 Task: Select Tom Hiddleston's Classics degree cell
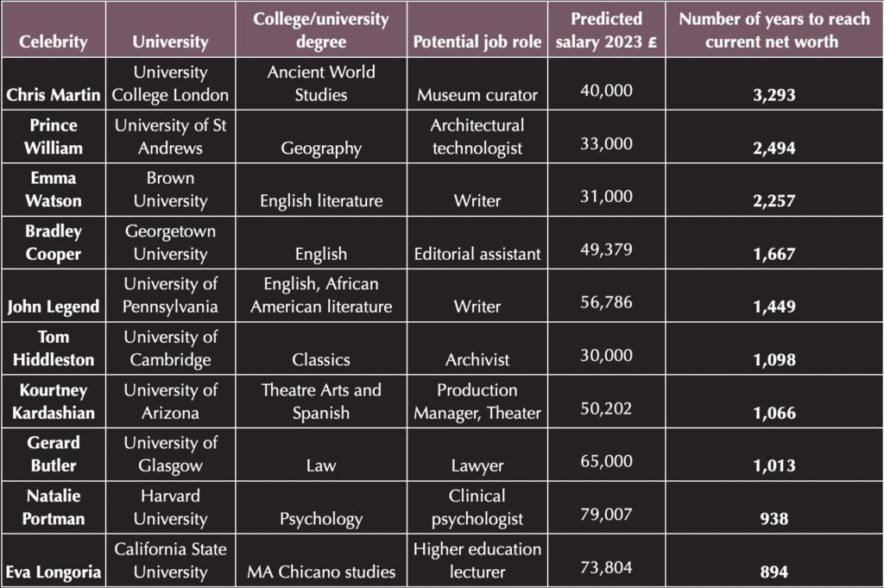[321, 359]
